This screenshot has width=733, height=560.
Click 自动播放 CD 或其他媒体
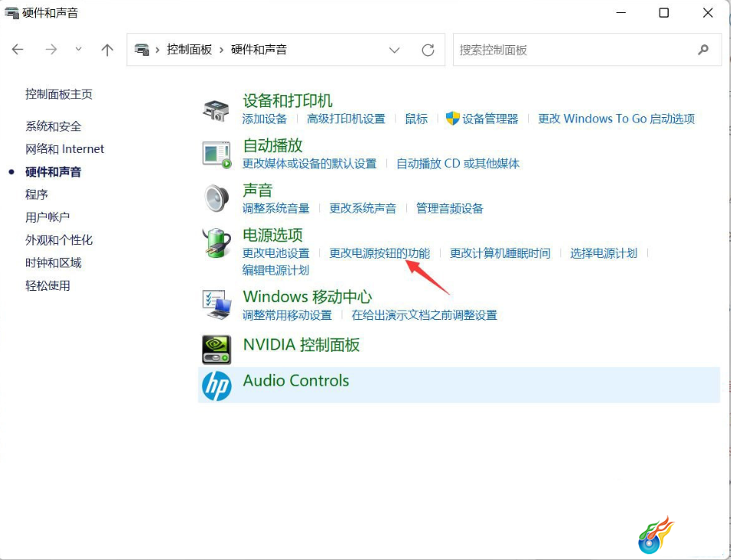[458, 164]
